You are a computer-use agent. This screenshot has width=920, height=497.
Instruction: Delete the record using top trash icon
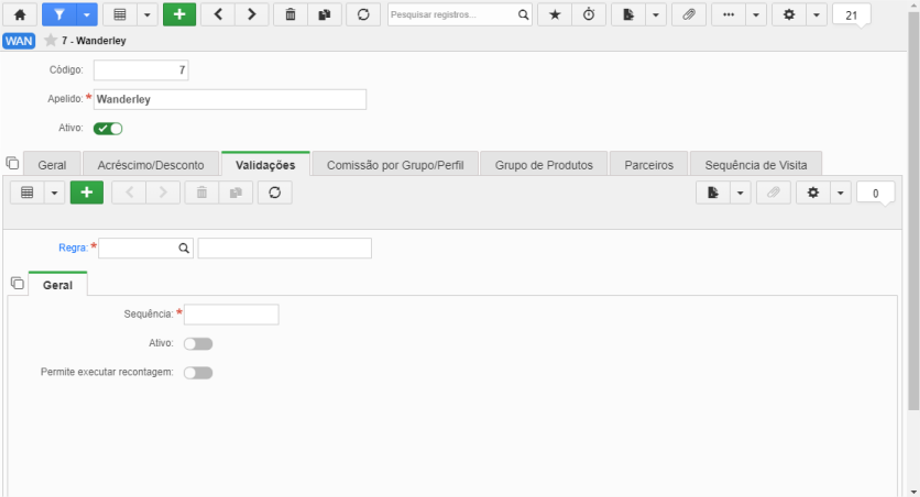click(290, 15)
